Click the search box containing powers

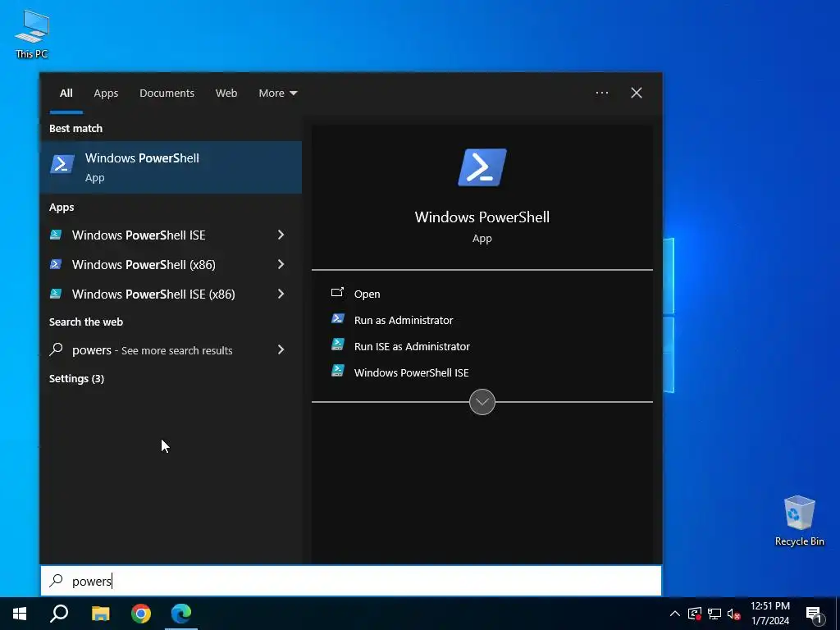(351, 581)
